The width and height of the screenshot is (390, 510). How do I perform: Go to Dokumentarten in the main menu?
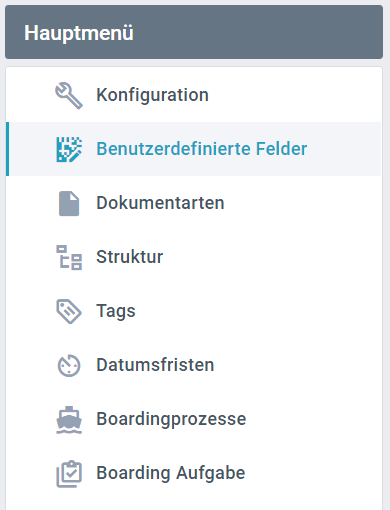click(194, 203)
